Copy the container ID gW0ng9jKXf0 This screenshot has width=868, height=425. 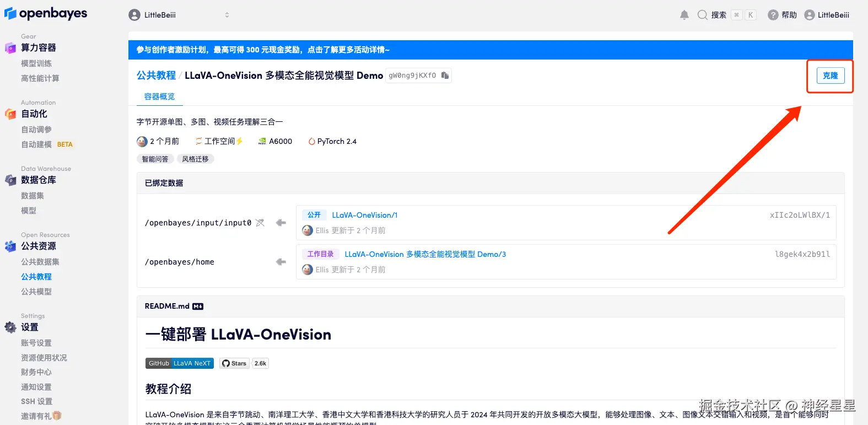[445, 76]
